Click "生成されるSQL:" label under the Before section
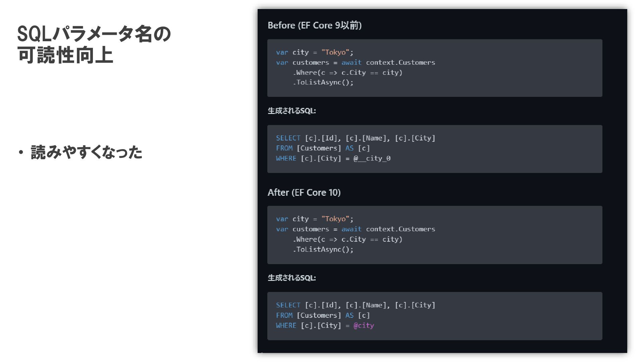644x362 pixels. point(291,111)
